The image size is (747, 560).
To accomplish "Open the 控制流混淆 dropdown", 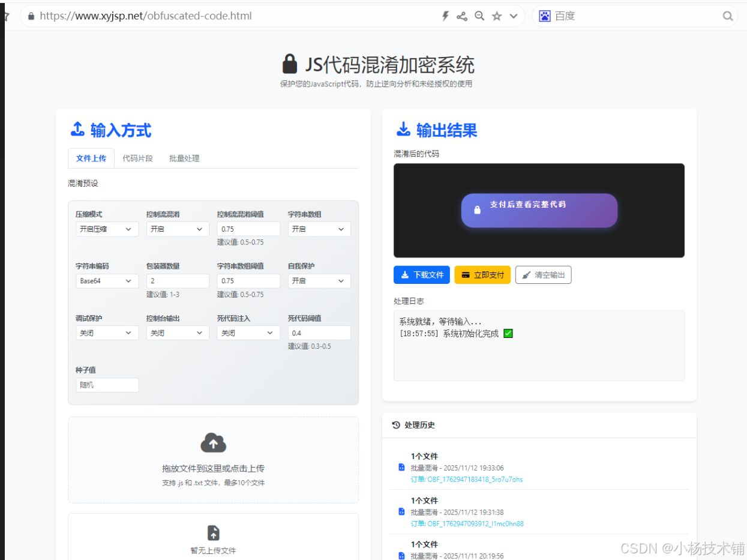I will [x=178, y=229].
